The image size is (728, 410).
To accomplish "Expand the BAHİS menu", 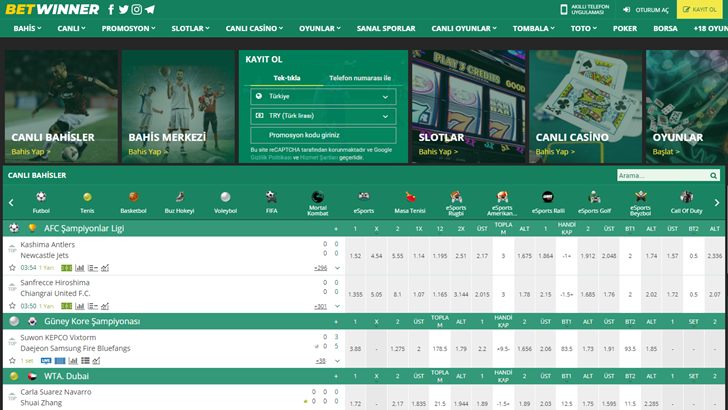I will tap(27, 28).
